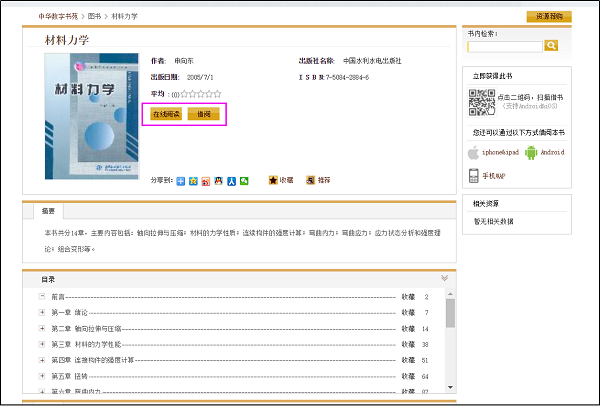The width and height of the screenshot is (600, 406).
Task: Click the 推荐 recommend icon
Action: pos(310,181)
